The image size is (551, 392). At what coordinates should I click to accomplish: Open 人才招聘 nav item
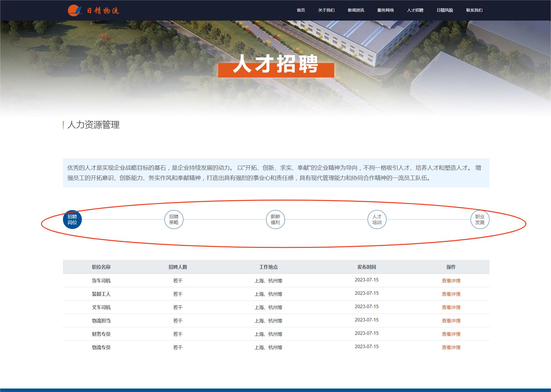pyautogui.click(x=415, y=10)
